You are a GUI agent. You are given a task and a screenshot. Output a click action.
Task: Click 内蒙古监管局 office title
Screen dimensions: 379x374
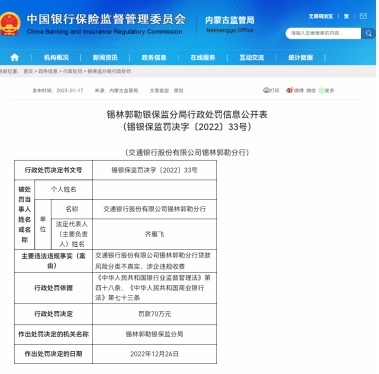click(230, 20)
